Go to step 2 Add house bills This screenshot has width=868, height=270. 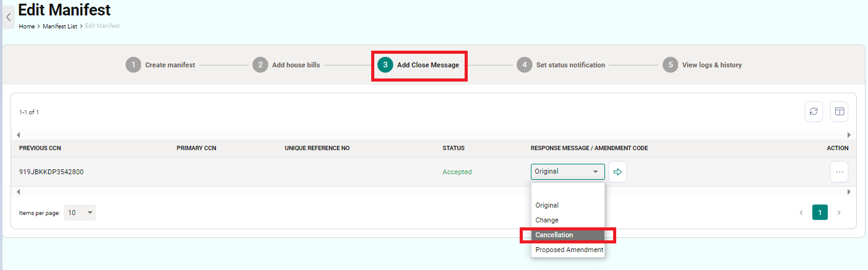click(286, 65)
